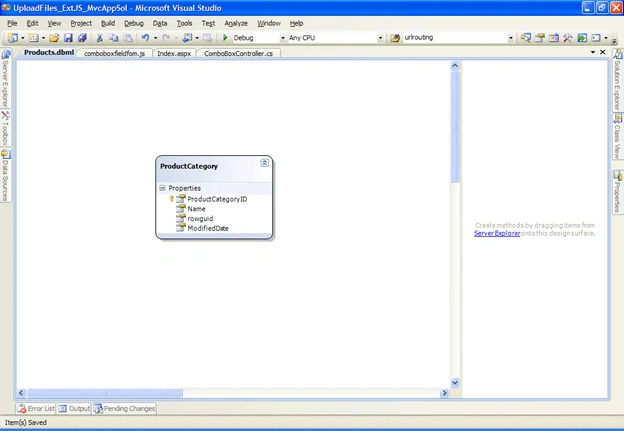The height and width of the screenshot is (431, 624).
Task: Click the ProductCategoryID property icon
Action: tap(181, 199)
